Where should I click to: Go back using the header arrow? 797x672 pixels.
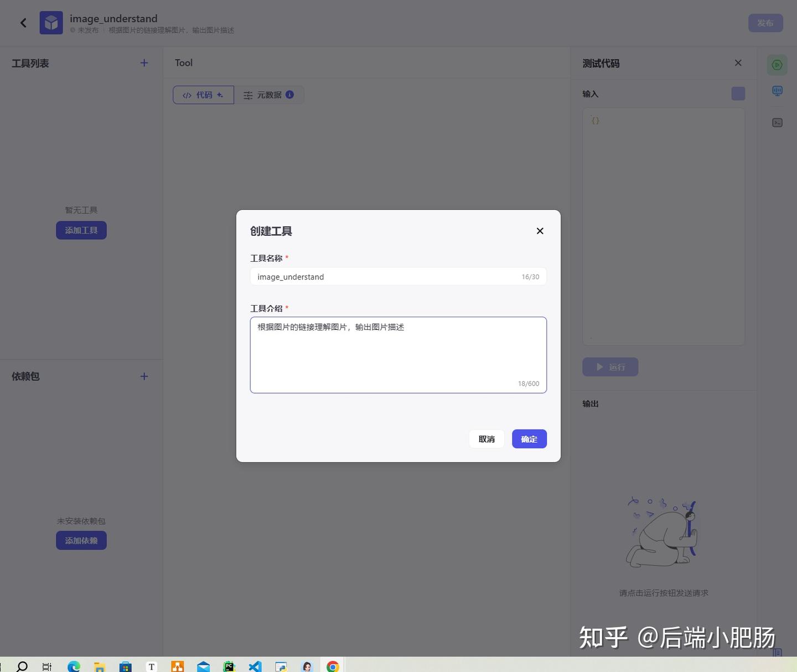click(x=23, y=23)
